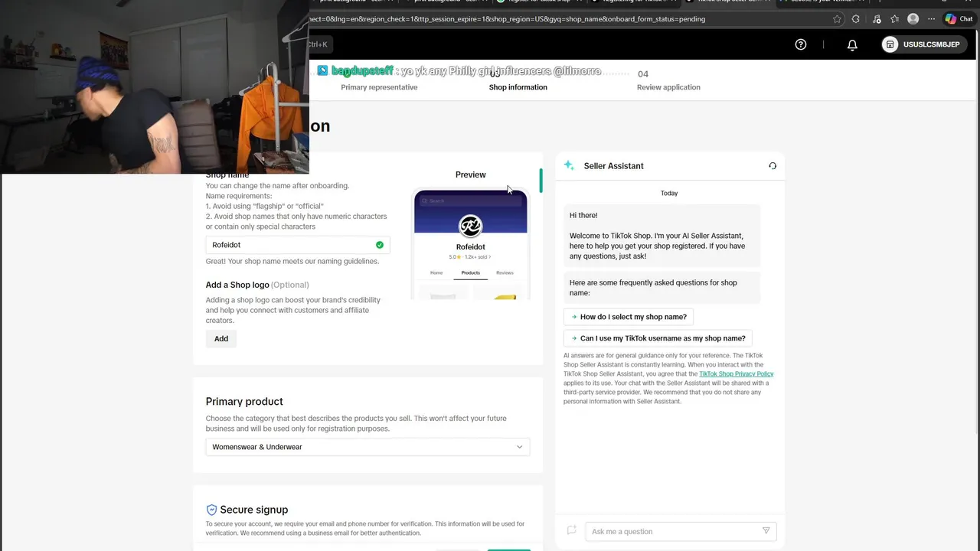Screen dimensions: 980x551
Task: Open the browser profile avatar
Action: (913, 19)
